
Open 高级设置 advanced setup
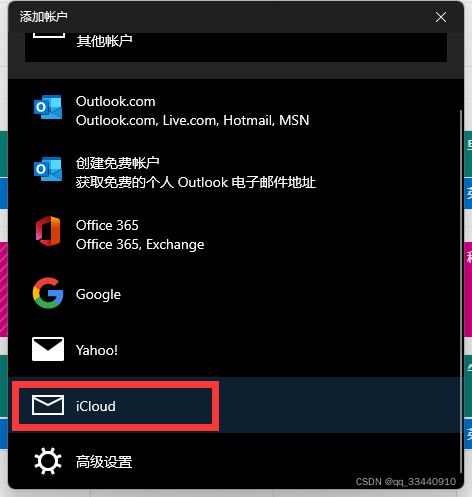[x=234, y=461]
